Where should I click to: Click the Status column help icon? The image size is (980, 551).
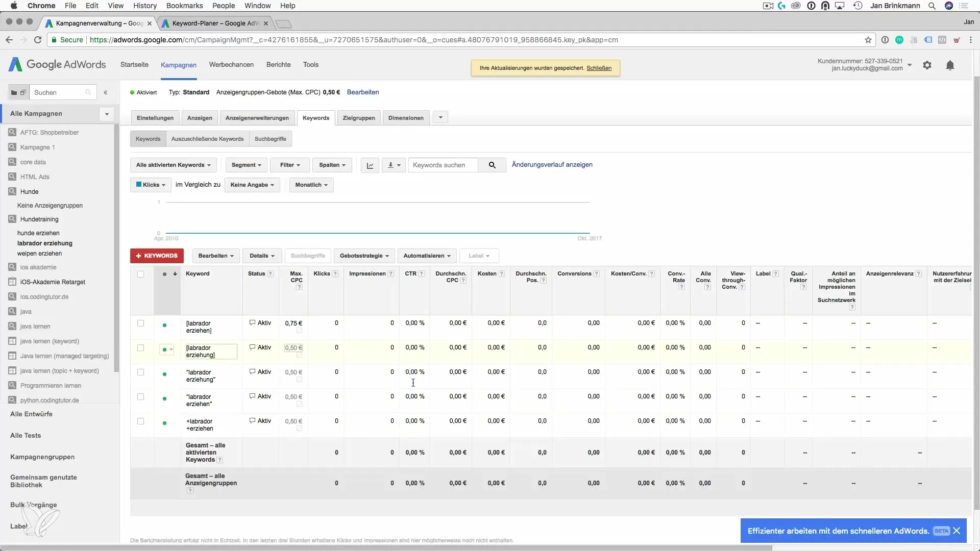271,274
